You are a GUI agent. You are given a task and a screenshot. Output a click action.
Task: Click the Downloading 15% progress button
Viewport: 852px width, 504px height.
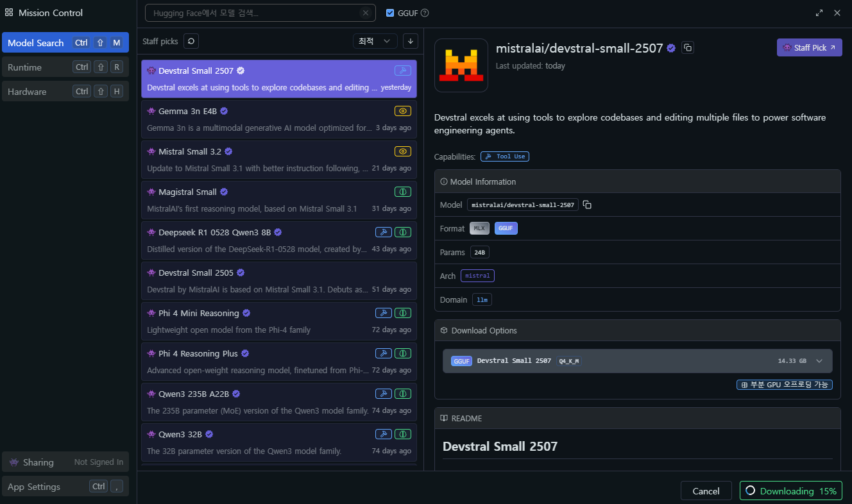tap(791, 491)
